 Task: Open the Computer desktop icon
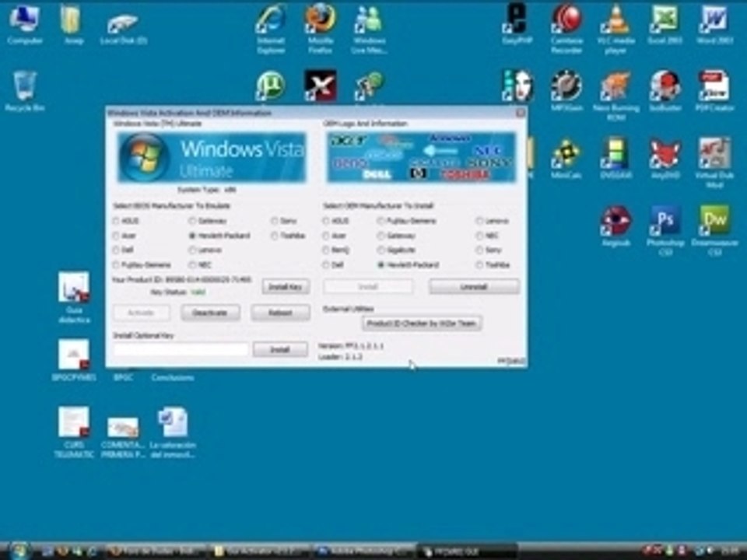[x=25, y=24]
